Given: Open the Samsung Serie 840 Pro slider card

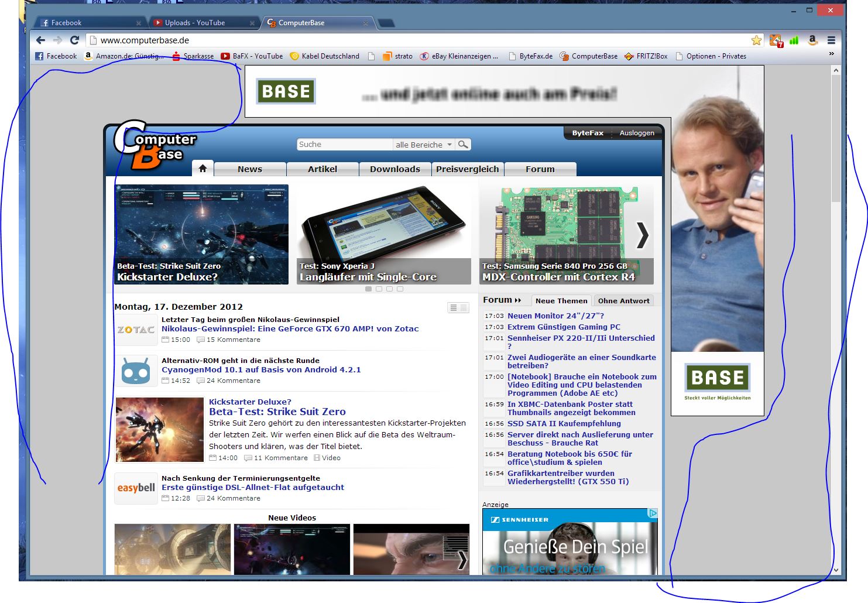Looking at the screenshot, I should (x=567, y=234).
